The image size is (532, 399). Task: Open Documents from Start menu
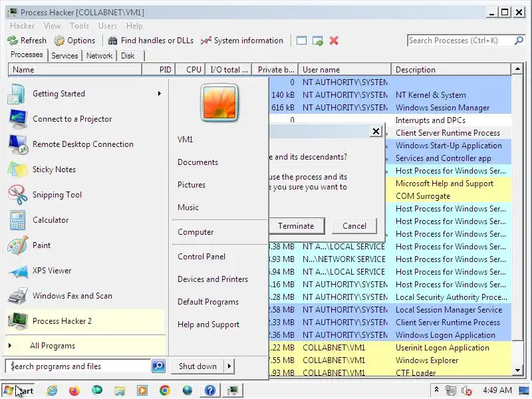tap(198, 162)
